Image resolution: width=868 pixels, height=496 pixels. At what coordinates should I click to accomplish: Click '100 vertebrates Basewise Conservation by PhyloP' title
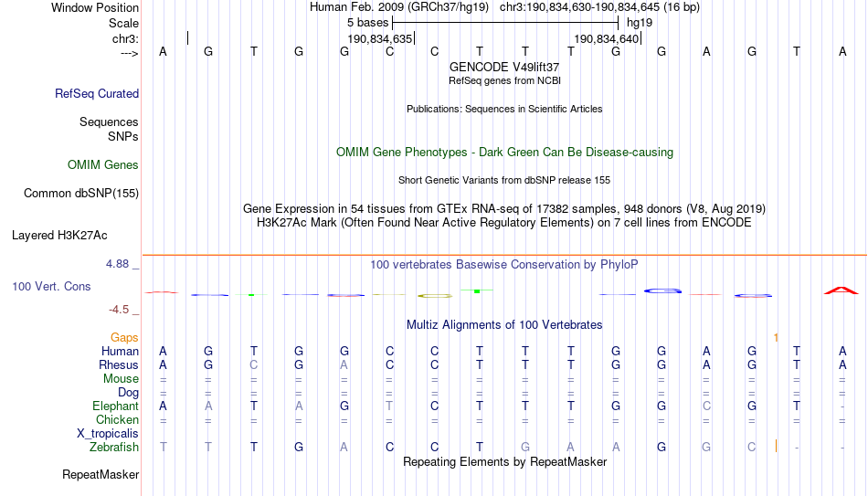point(504,265)
